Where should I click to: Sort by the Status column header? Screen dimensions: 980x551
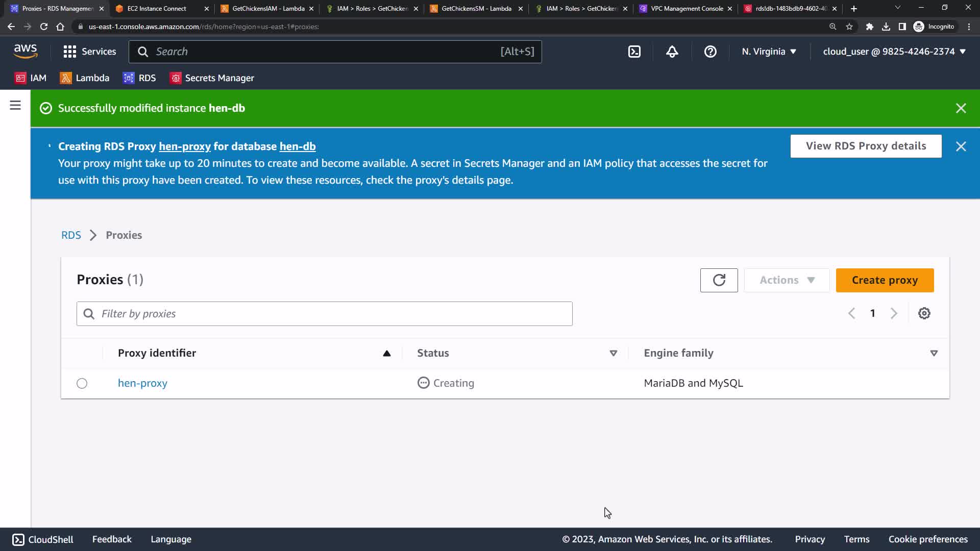[x=433, y=353]
